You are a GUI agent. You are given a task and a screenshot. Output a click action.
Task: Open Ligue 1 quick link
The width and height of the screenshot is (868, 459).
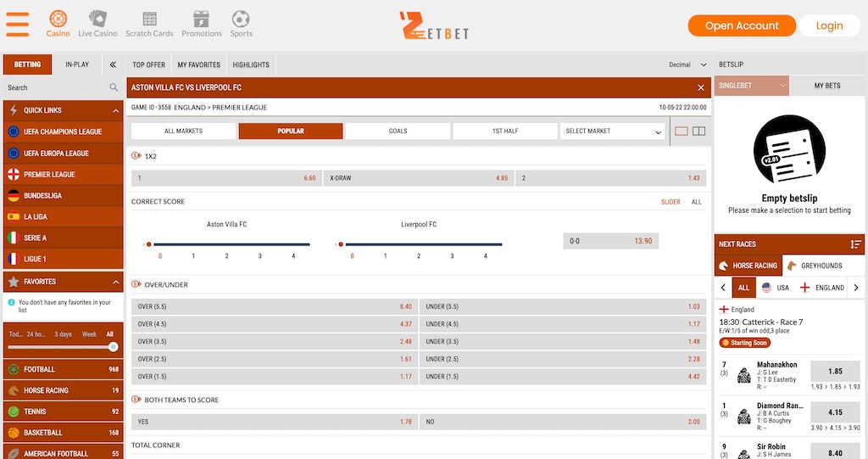[x=63, y=258]
